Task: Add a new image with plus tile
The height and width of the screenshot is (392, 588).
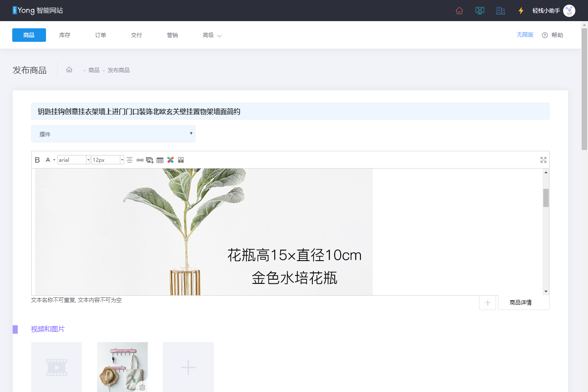Action: [x=188, y=367]
